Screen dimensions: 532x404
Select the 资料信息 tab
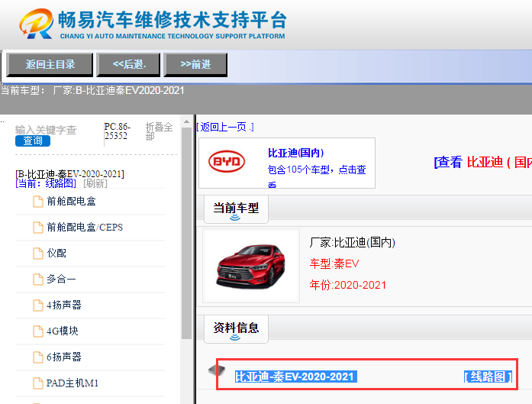(x=236, y=329)
